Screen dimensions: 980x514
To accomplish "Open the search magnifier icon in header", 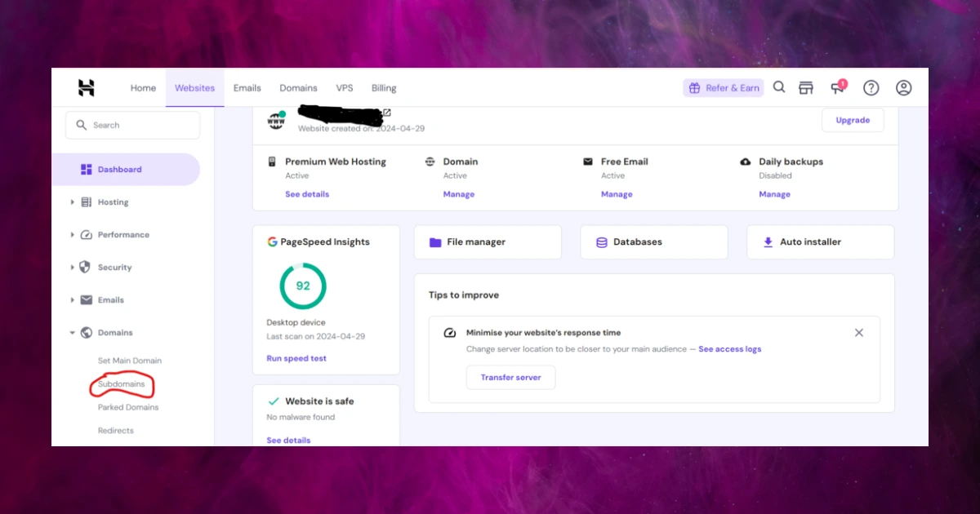I will [x=779, y=87].
